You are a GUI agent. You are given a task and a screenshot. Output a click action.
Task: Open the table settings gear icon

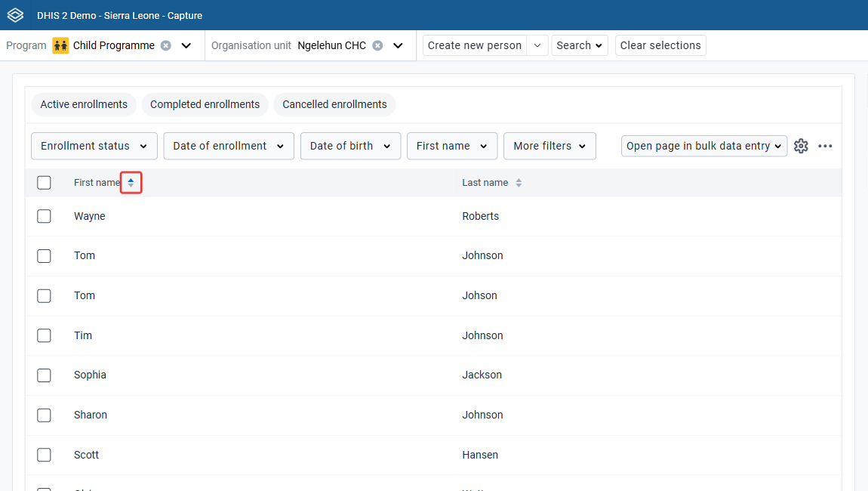pyautogui.click(x=801, y=146)
